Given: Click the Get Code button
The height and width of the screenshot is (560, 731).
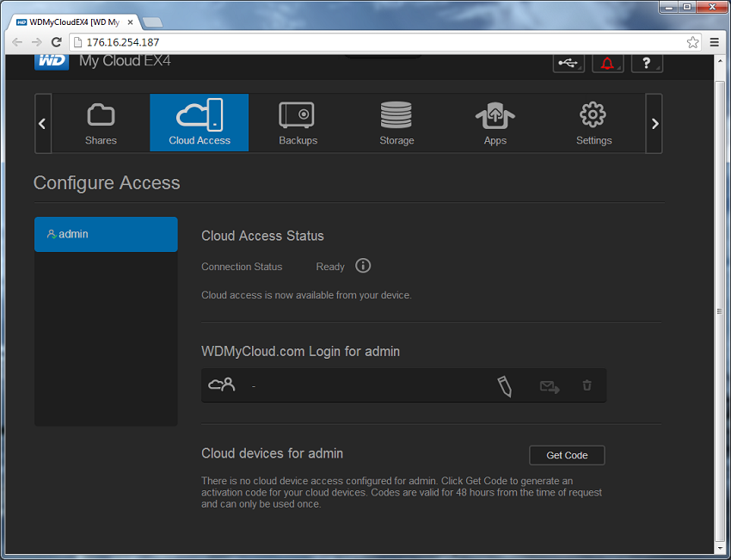Looking at the screenshot, I should click(x=567, y=455).
